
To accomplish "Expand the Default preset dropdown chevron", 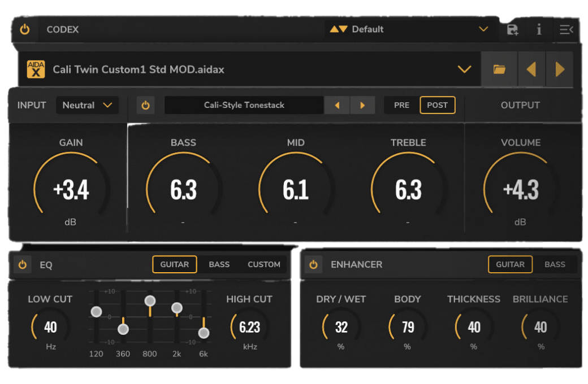I will 483,29.
